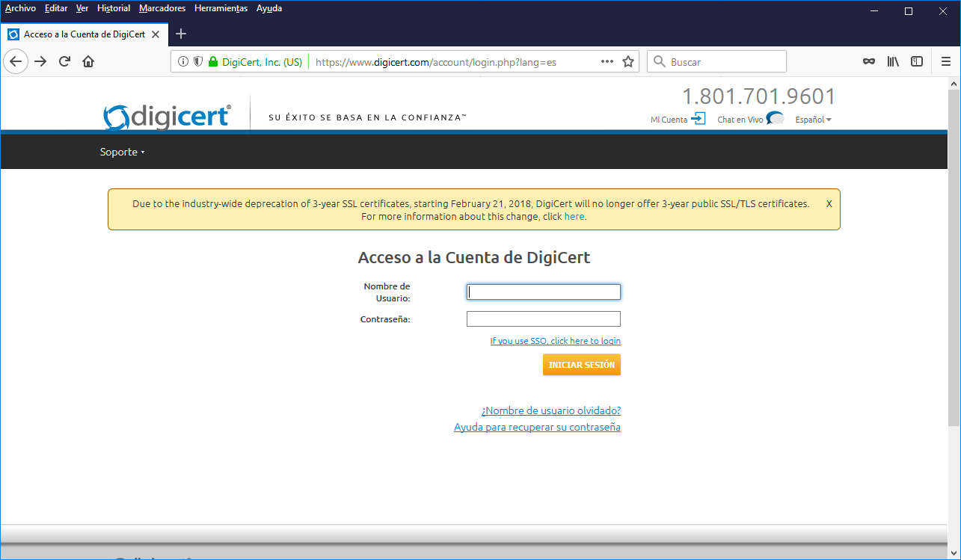Image resolution: width=961 pixels, height=560 pixels.
Task: Click the SSO login link
Action: click(x=555, y=341)
